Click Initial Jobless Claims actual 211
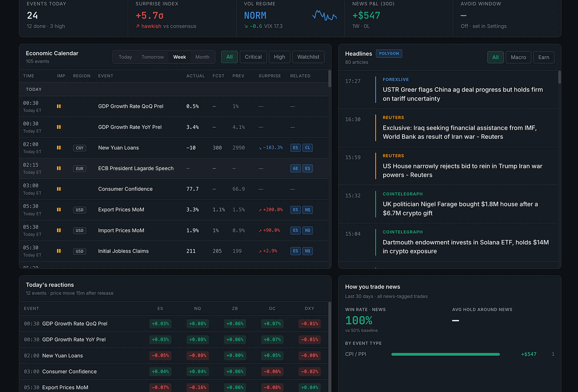Screen dimensions: 578x392 191,251
